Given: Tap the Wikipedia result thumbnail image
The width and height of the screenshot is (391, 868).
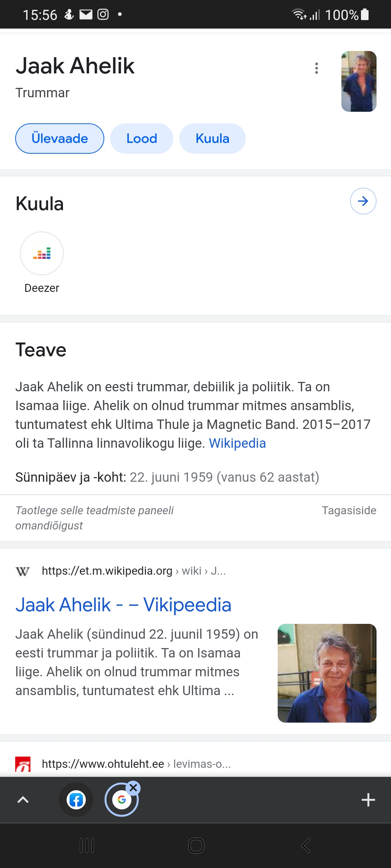Looking at the screenshot, I should [327, 673].
